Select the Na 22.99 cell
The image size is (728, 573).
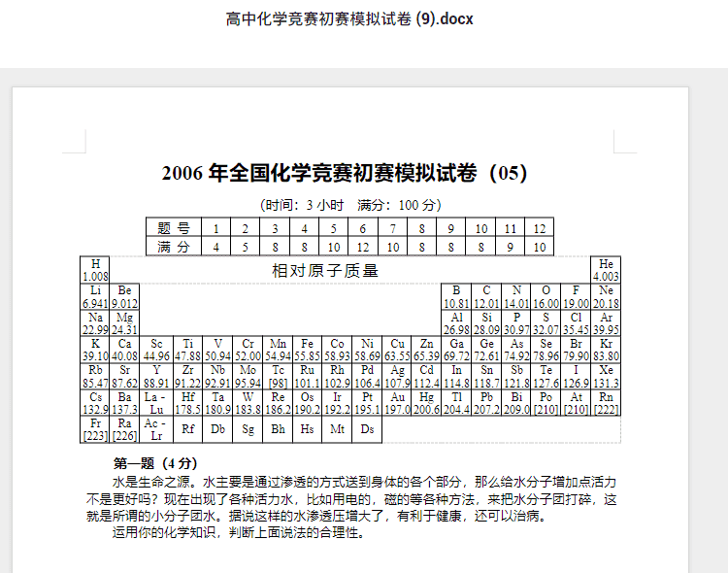click(95, 323)
